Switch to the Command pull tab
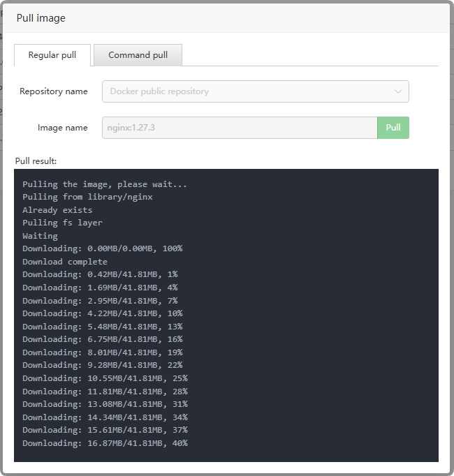Viewport: 454px width, 476px height. [x=138, y=55]
